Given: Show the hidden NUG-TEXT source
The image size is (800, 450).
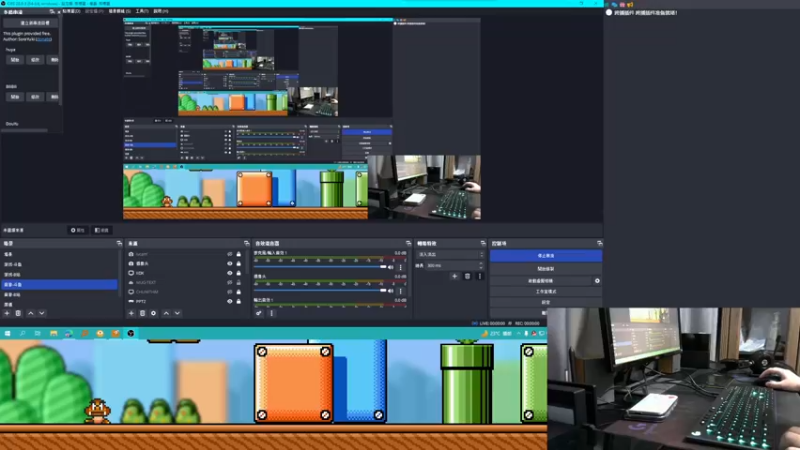Looking at the screenshot, I should click(x=230, y=283).
